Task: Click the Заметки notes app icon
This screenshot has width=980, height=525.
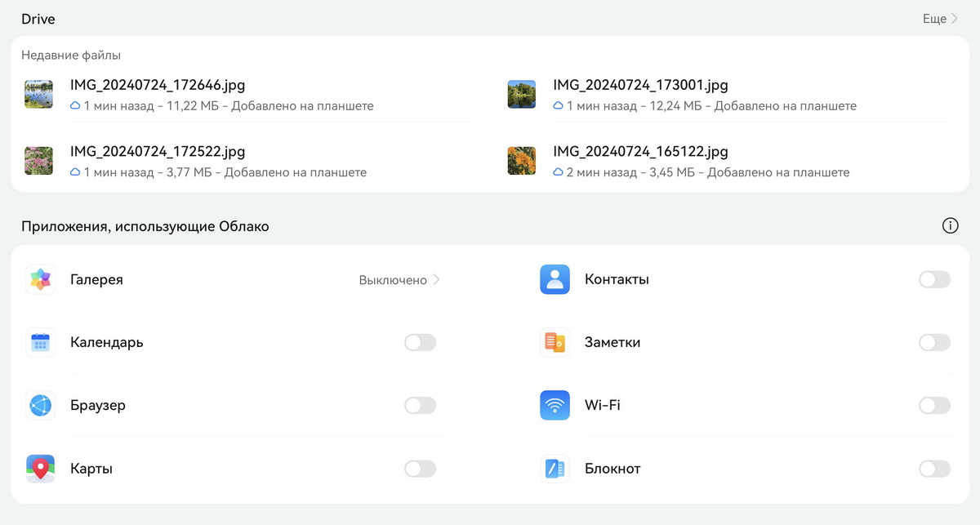Action: click(x=555, y=343)
